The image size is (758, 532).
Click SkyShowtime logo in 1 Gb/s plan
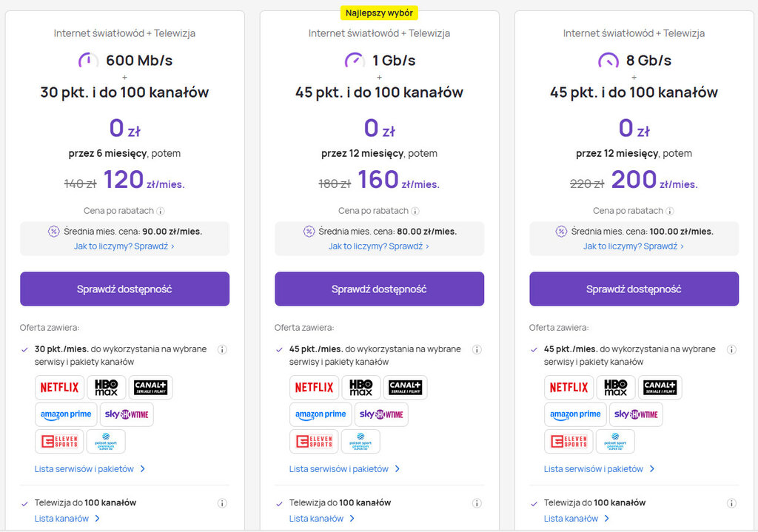pos(381,414)
